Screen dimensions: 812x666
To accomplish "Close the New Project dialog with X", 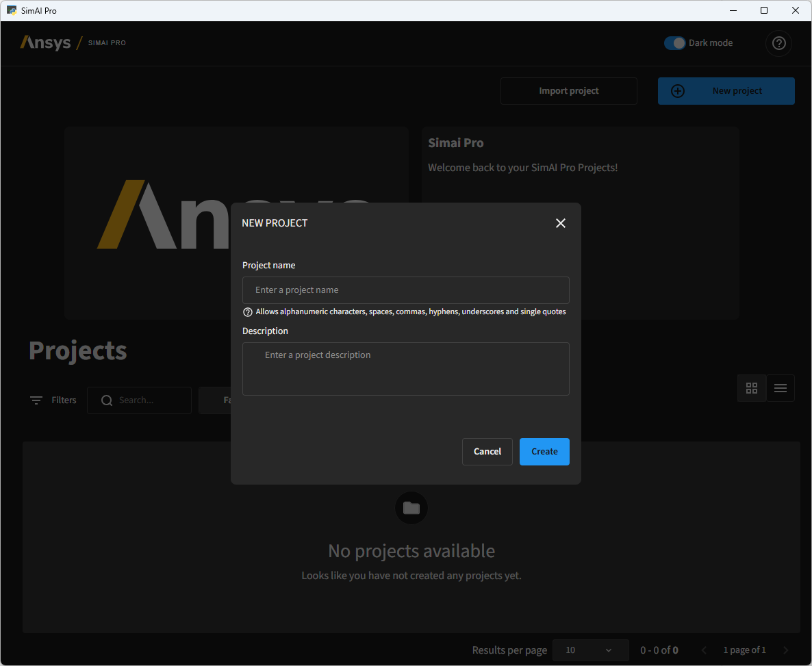I will (561, 223).
